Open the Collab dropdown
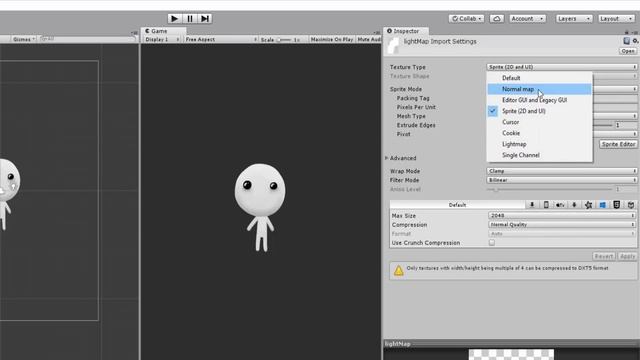 tap(467, 19)
